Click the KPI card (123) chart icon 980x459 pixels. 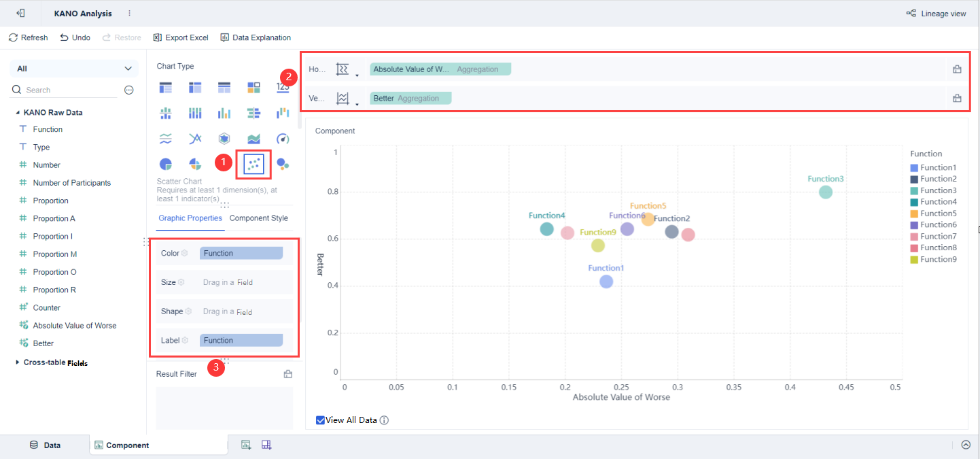click(282, 88)
